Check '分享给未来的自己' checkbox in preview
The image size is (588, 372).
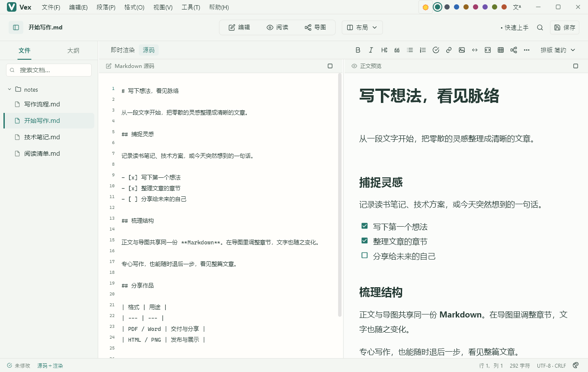coord(364,255)
